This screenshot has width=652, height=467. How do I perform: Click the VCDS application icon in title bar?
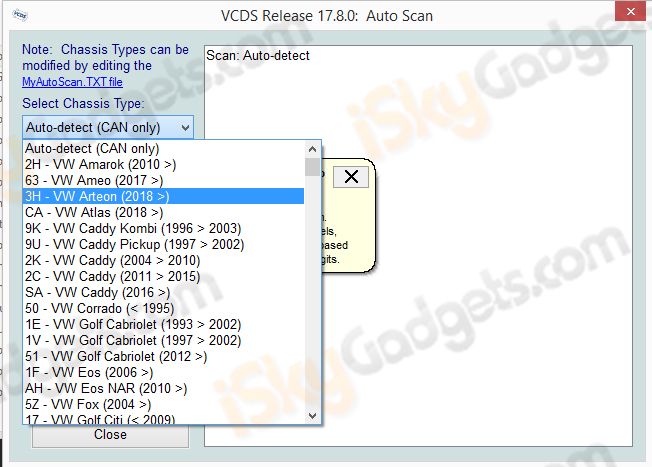click(20, 15)
